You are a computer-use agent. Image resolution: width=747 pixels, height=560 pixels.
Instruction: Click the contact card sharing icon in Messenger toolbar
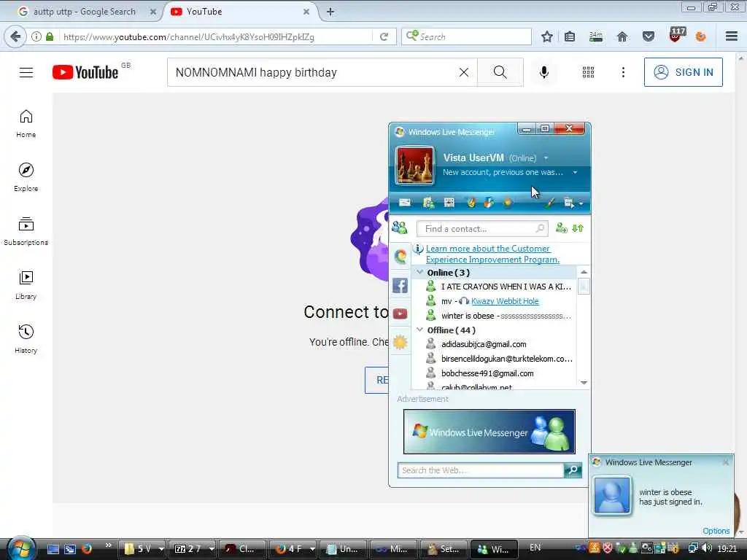click(x=428, y=203)
